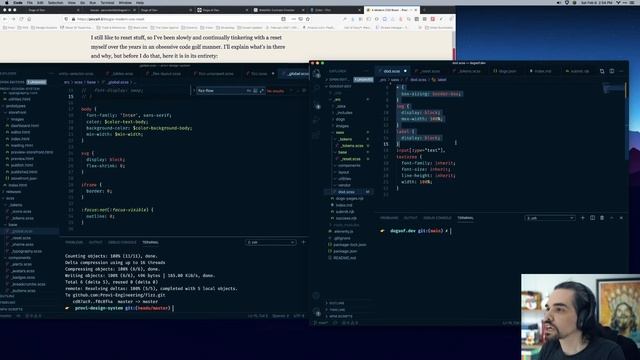Screen dimensions: 640x360
Task: Maximize right VS Code panel with chevron icon
Action: 611,218
